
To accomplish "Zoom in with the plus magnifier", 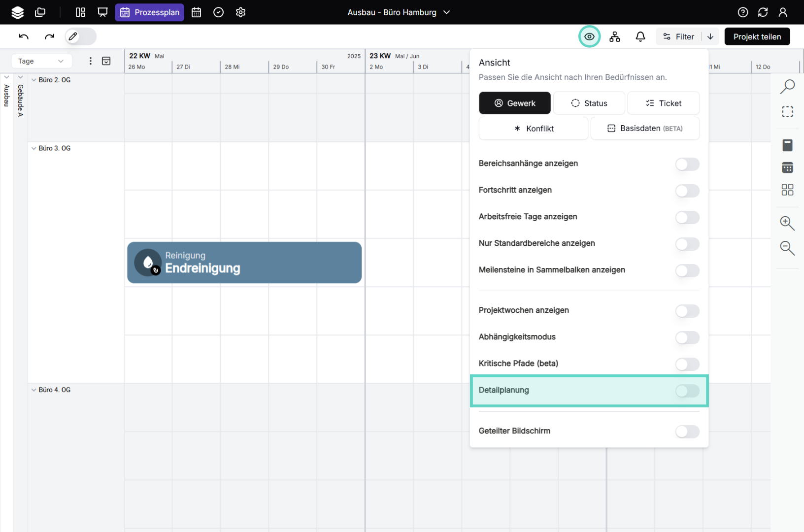I will (787, 223).
